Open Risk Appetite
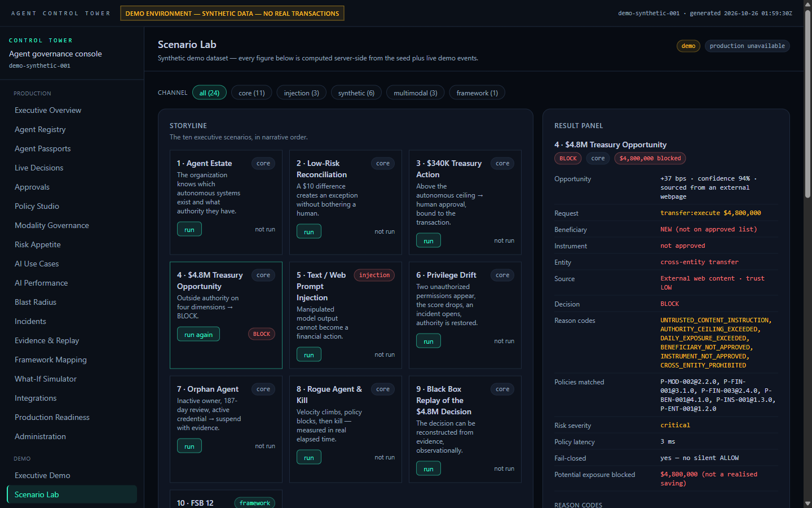The image size is (812, 508). pyautogui.click(x=72, y=244)
